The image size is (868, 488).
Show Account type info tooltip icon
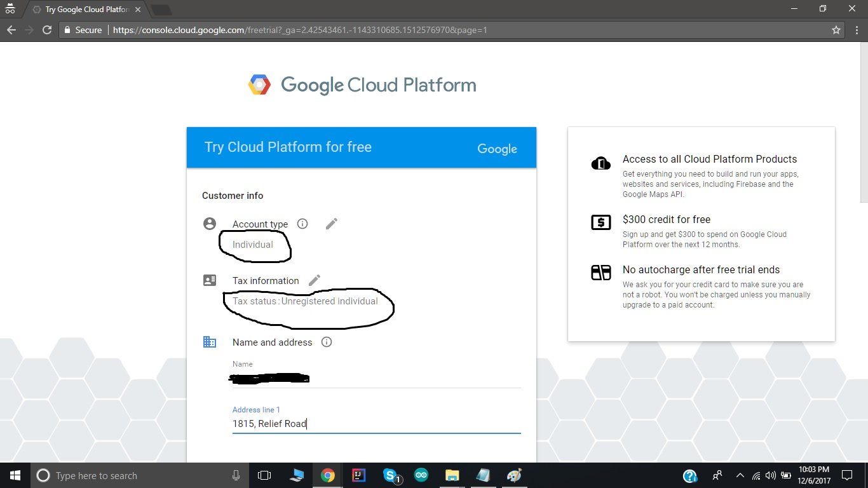coord(302,224)
